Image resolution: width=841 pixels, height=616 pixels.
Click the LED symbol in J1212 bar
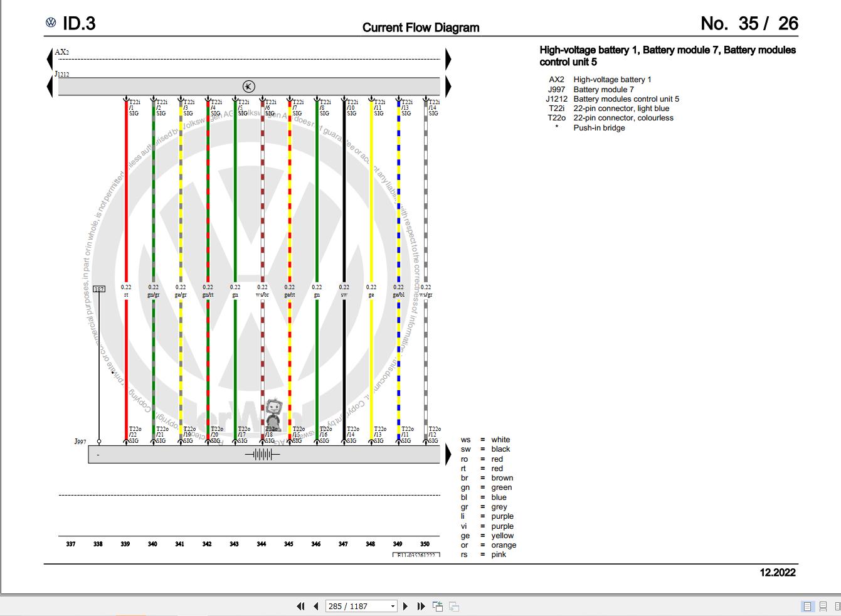click(249, 87)
